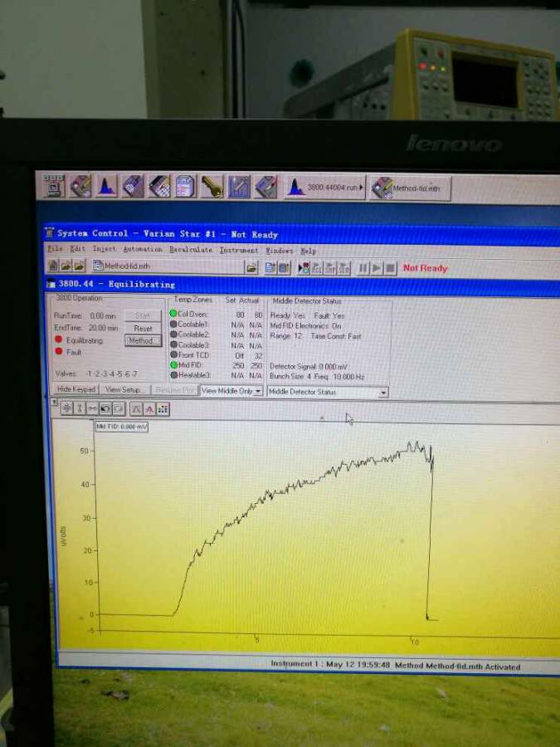Click the Front TCD temperature zone row
This screenshot has width=560, height=747.
tap(217, 355)
